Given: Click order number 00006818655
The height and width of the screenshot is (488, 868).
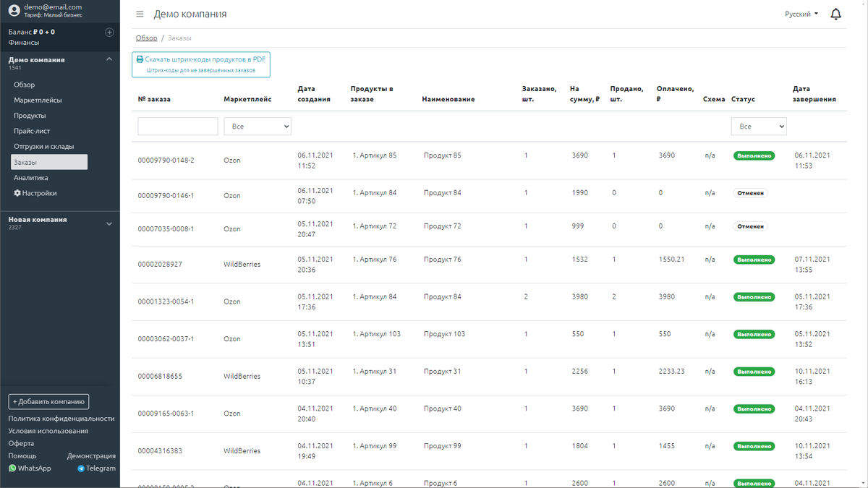Looking at the screenshot, I should (160, 376).
